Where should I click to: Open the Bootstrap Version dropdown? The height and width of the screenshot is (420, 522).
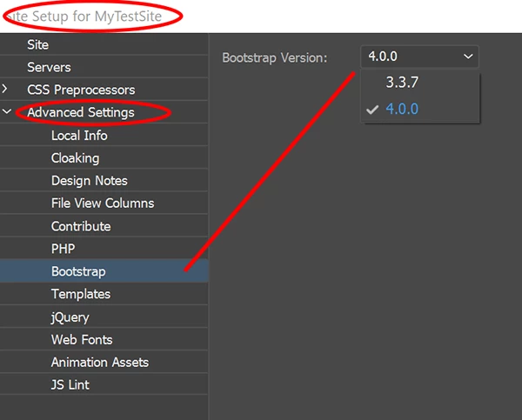419,57
